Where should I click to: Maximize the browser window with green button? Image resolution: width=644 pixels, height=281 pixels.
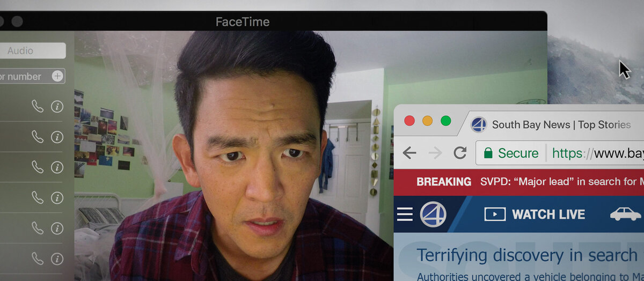coord(446,121)
